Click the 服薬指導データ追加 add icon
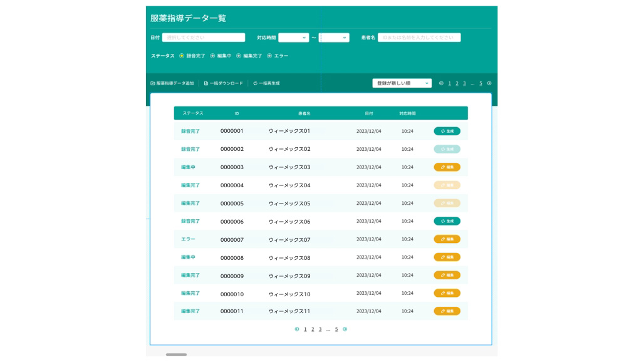Screen dimensions: 644x362 [153, 83]
